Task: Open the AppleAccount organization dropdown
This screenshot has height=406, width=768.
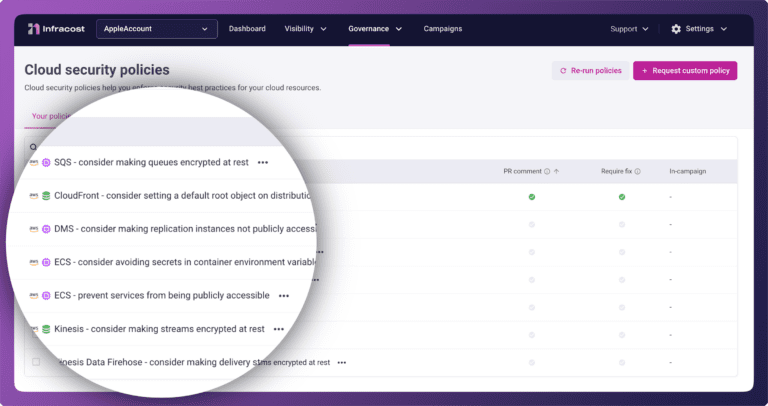Action: point(157,29)
